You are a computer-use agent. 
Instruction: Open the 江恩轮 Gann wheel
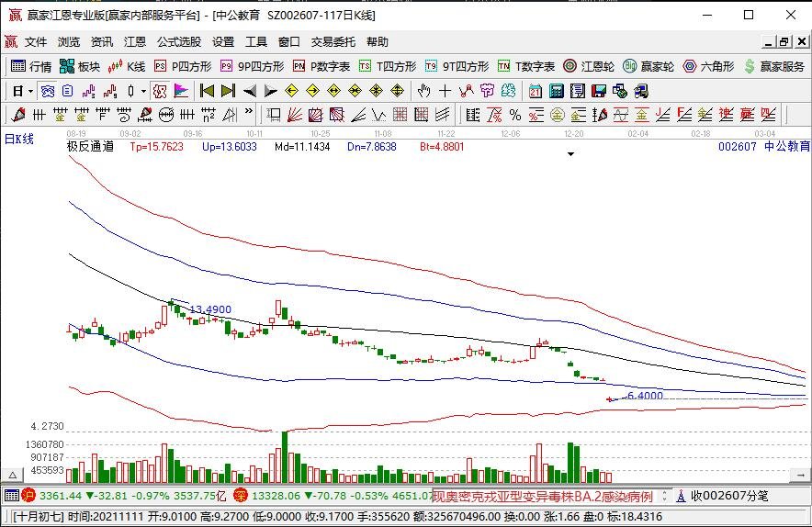(x=589, y=66)
